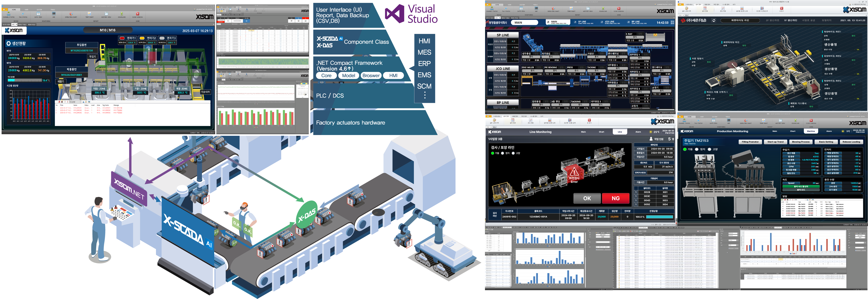Click Download icon in Dong Yang MAIN window
The height and width of the screenshot is (299, 868).
click(603, 9)
